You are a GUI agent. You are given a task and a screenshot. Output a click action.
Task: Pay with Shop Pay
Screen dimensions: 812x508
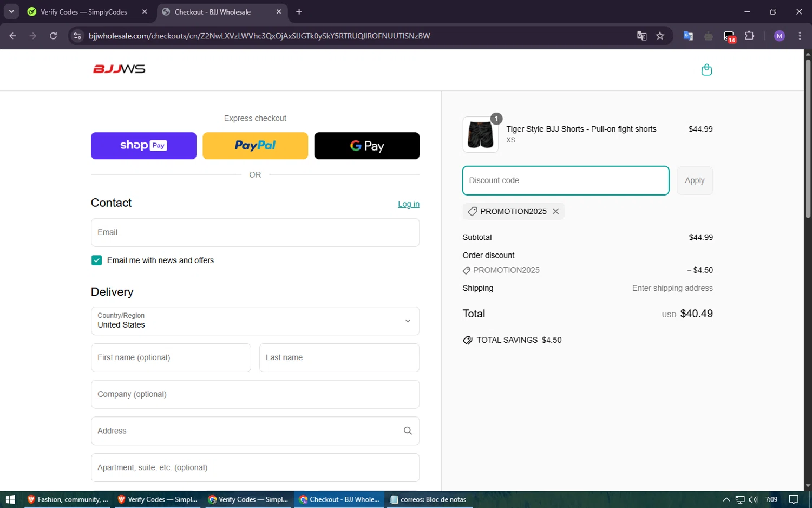pyautogui.click(x=143, y=146)
